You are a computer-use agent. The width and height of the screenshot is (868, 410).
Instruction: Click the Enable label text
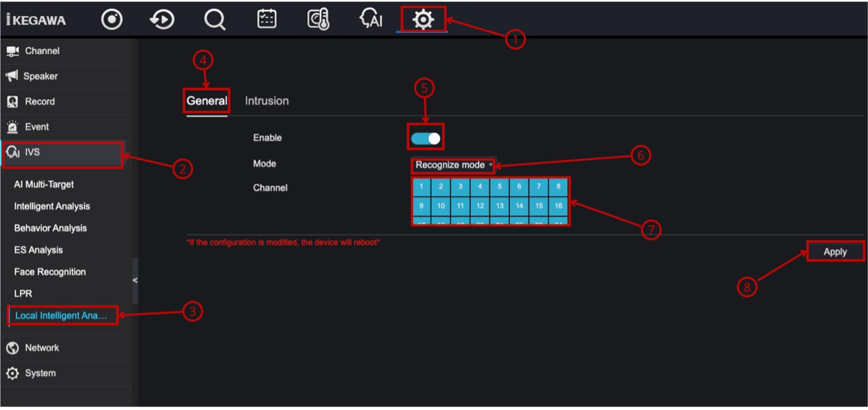click(x=268, y=138)
